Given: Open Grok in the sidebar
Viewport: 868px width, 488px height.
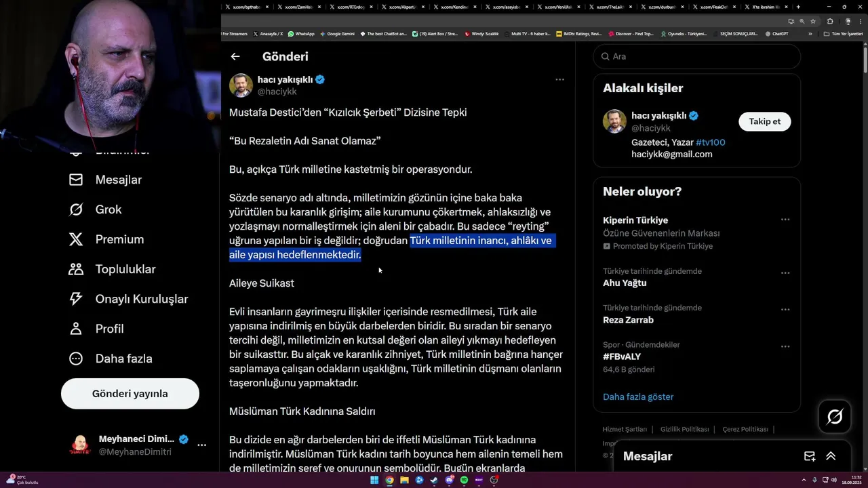Looking at the screenshot, I should pyautogui.click(x=95, y=209).
